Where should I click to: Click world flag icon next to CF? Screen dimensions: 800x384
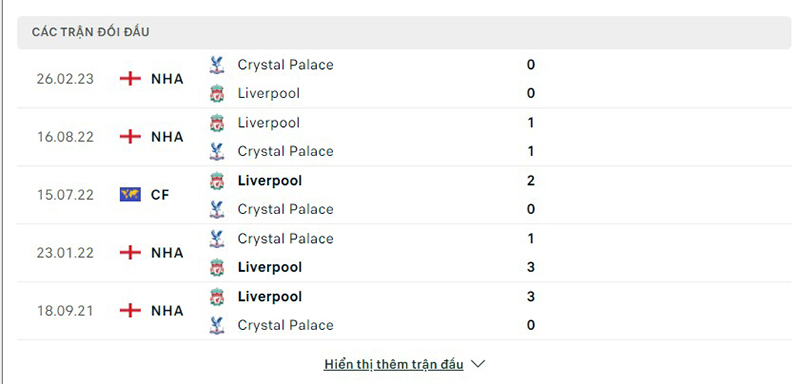pos(130,194)
